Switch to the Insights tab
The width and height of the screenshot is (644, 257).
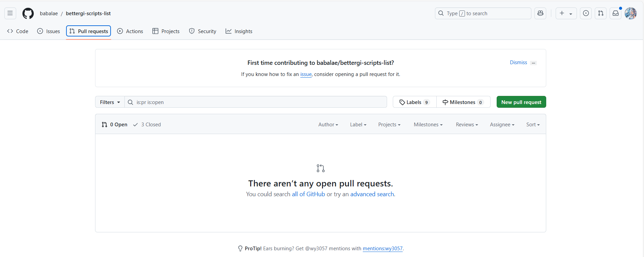click(x=239, y=31)
